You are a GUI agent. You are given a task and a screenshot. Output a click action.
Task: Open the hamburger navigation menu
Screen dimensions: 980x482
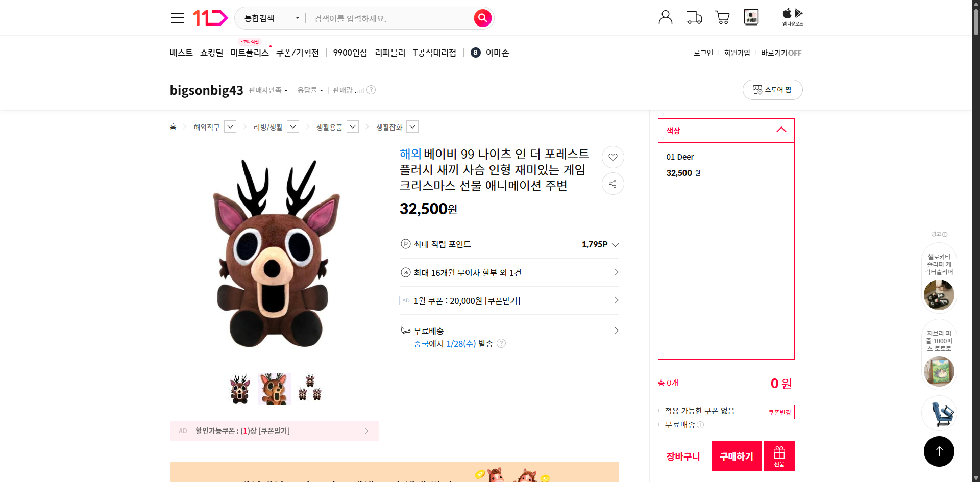click(x=177, y=17)
